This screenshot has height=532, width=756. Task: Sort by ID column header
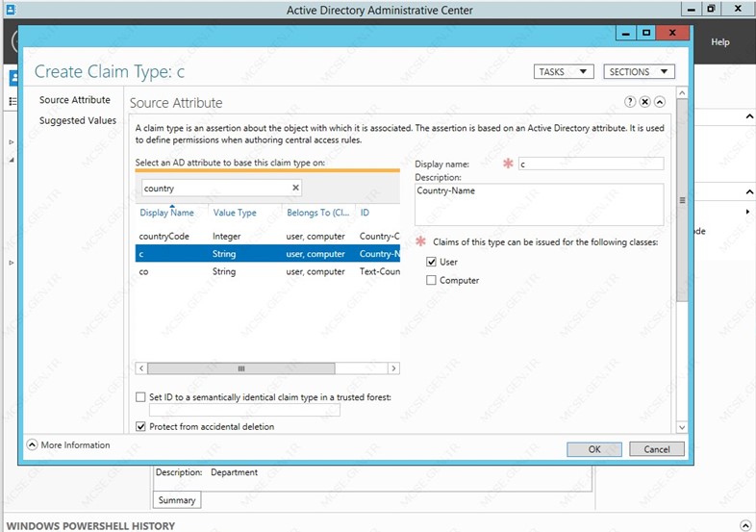coord(365,213)
